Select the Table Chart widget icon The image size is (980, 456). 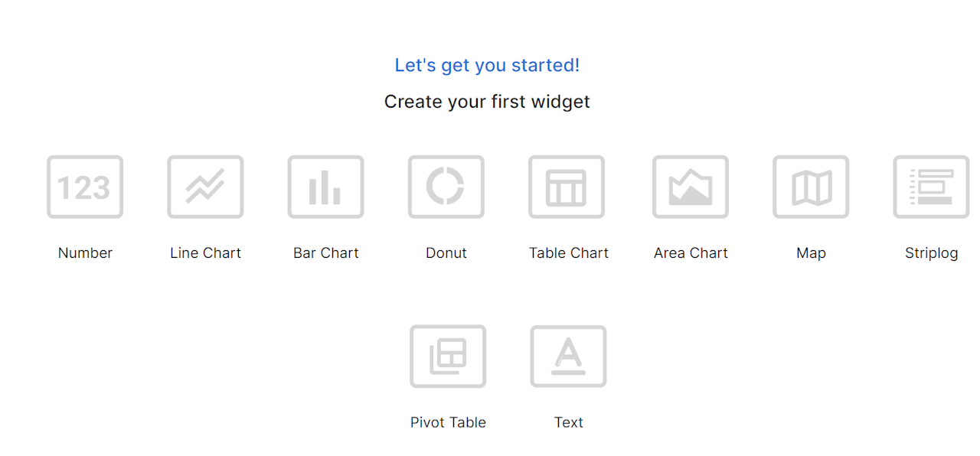pos(567,187)
